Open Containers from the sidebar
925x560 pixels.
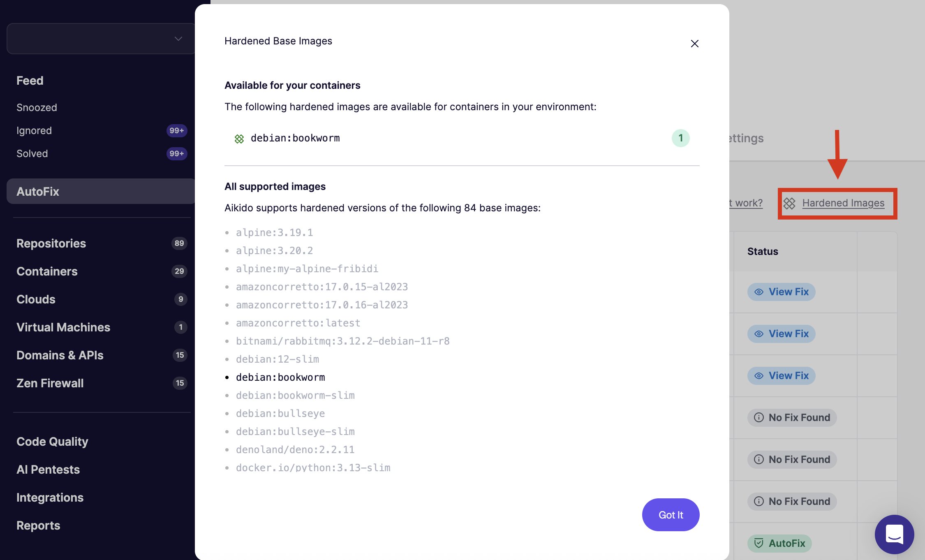(47, 271)
